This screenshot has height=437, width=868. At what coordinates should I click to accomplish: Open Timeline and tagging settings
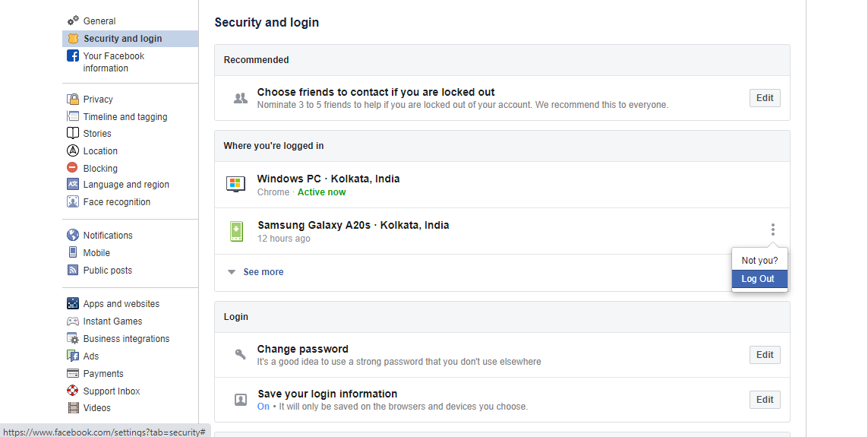[125, 117]
